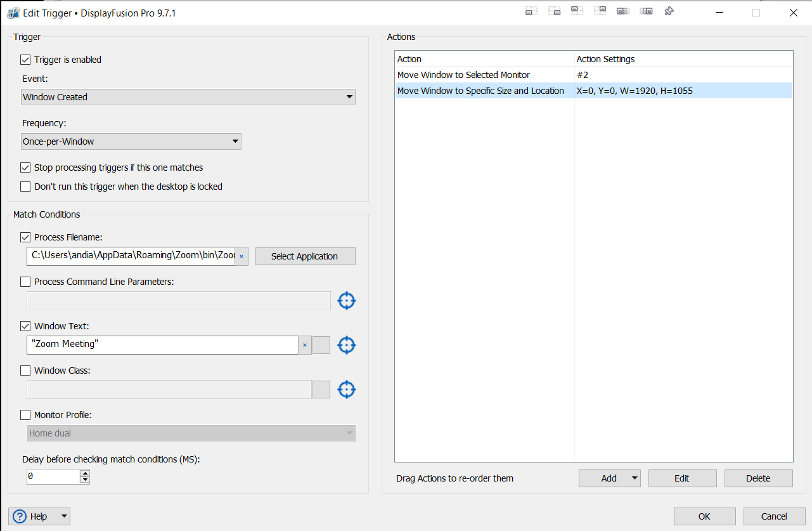Click the Select Application button
This screenshot has height=531, width=812.
point(304,256)
